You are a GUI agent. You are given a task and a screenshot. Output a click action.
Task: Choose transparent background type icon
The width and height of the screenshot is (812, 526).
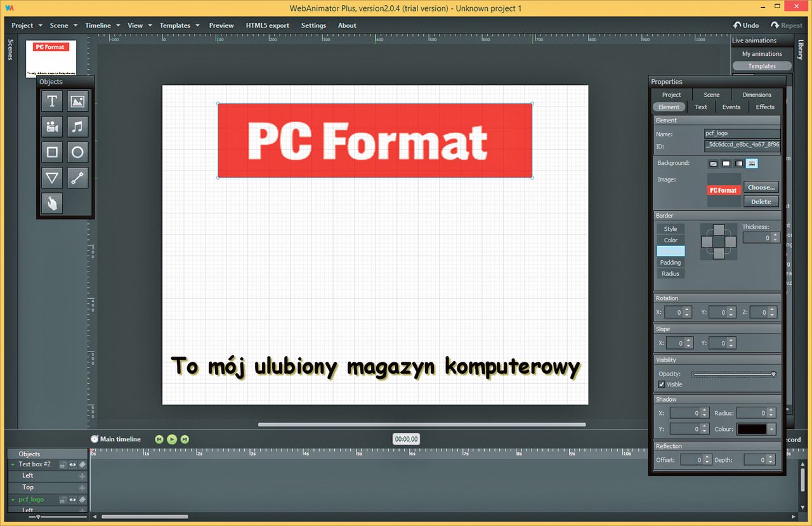click(x=714, y=164)
